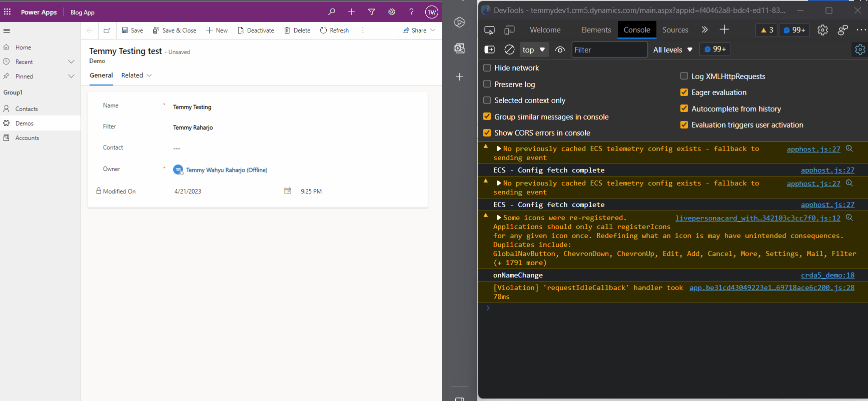This screenshot has width=868, height=401.
Task: Enable Hide network checkbox
Action: tap(487, 68)
